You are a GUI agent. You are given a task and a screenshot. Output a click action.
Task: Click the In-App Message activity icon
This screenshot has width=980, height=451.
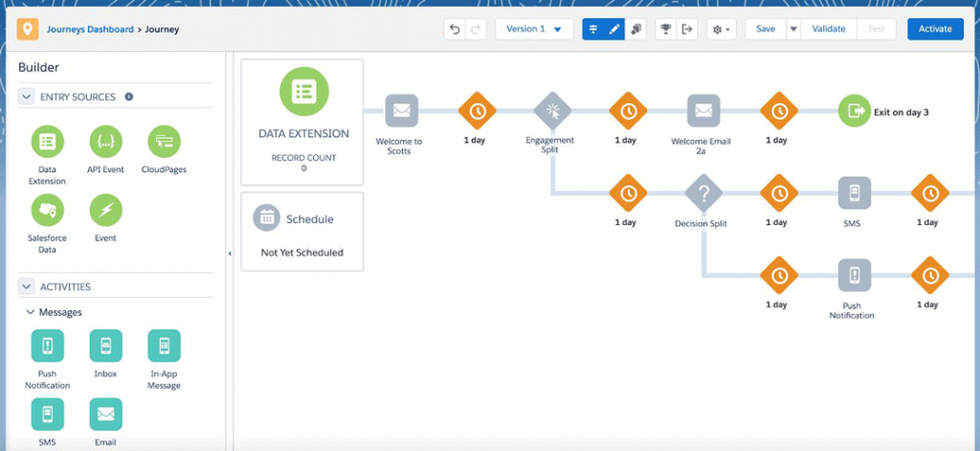[164, 346]
